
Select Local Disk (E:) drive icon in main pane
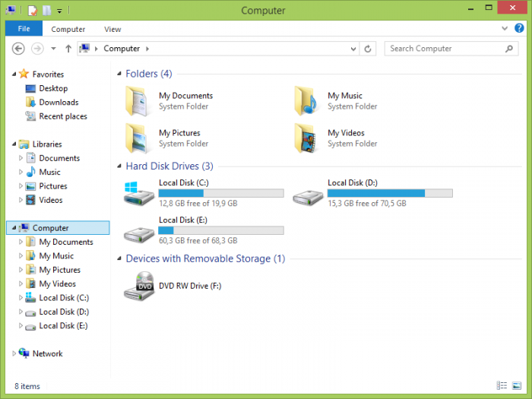coord(138,234)
